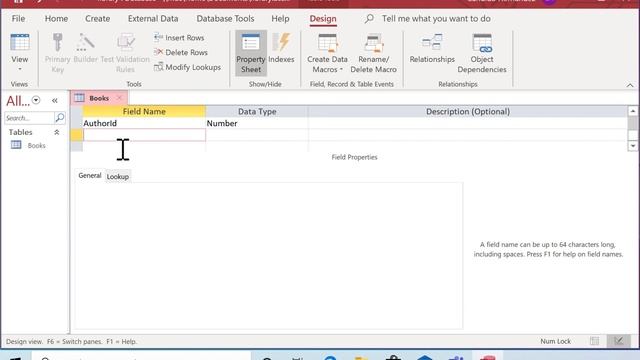Switch to the Home tab
Image resolution: width=640 pixels, height=360 pixels.
[56, 19]
